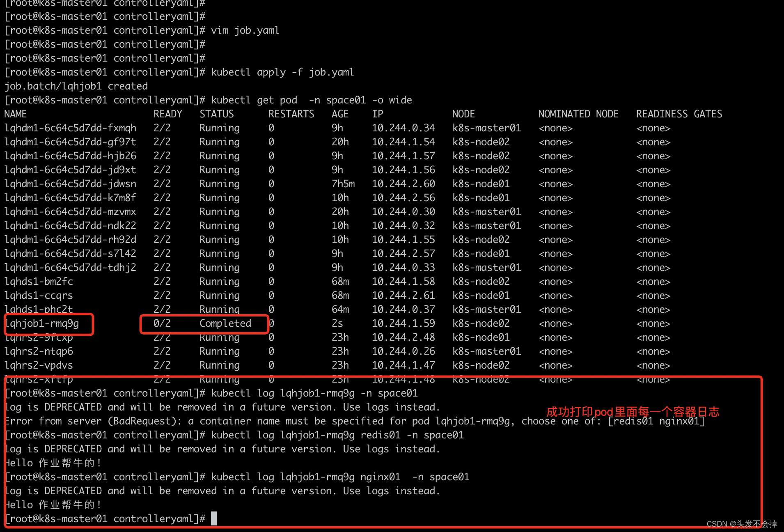Click the RESTARTS column header
Image resolution: width=784 pixels, height=532 pixels.
291,114
